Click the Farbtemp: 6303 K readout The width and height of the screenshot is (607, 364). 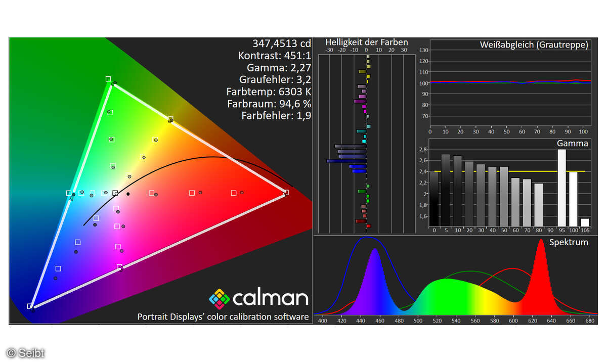click(269, 92)
